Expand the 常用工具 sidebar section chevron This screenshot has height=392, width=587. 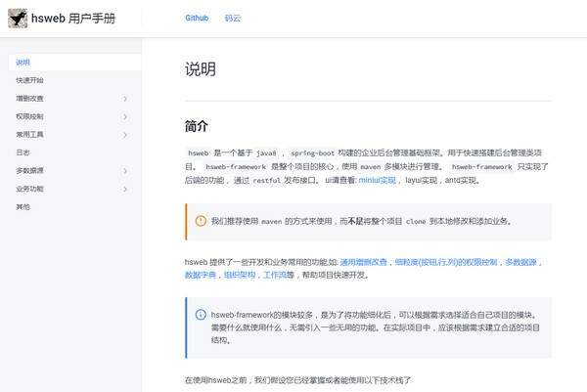(x=125, y=135)
